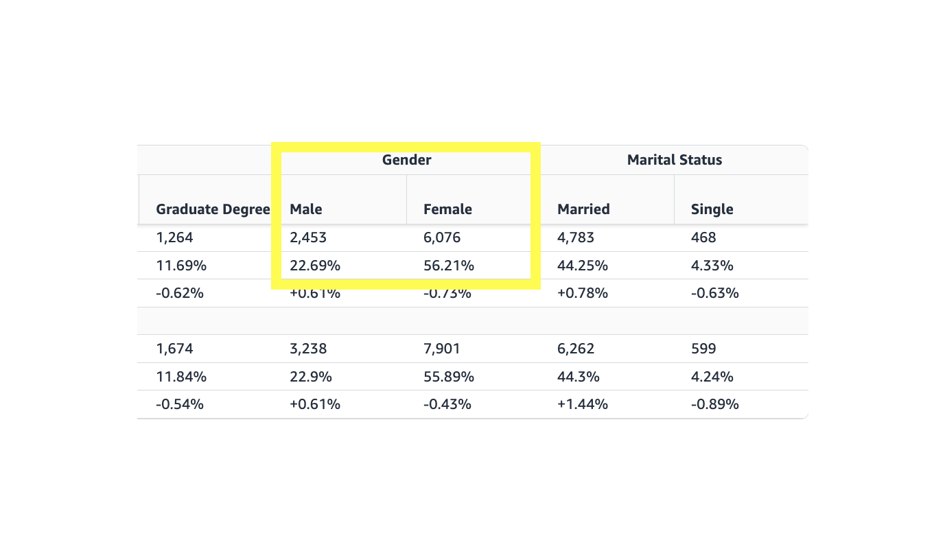
Task: Select the Male column header
Action: pyautogui.click(x=306, y=209)
